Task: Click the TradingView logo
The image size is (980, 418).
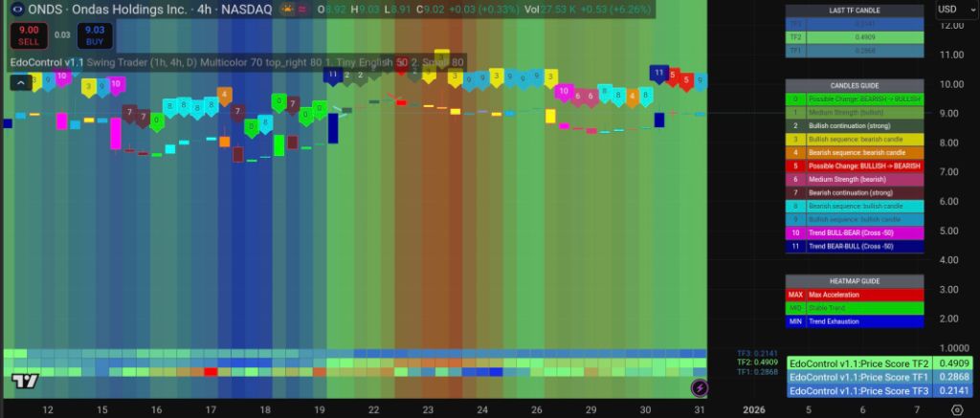Action: point(25,381)
